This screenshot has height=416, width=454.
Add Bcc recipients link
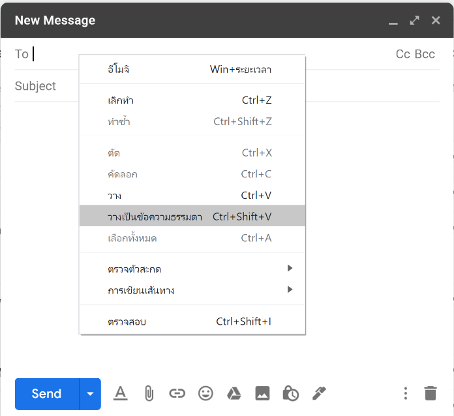point(425,54)
